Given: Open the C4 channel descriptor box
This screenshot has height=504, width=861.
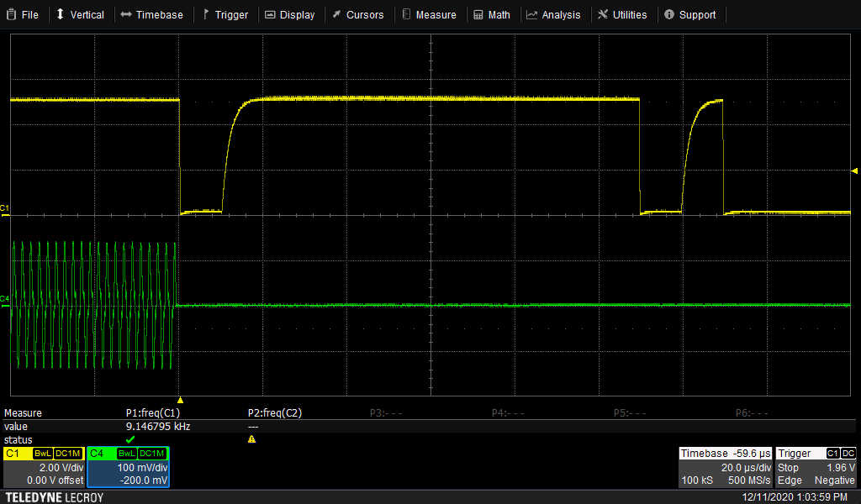Looking at the screenshot, I should [129, 467].
